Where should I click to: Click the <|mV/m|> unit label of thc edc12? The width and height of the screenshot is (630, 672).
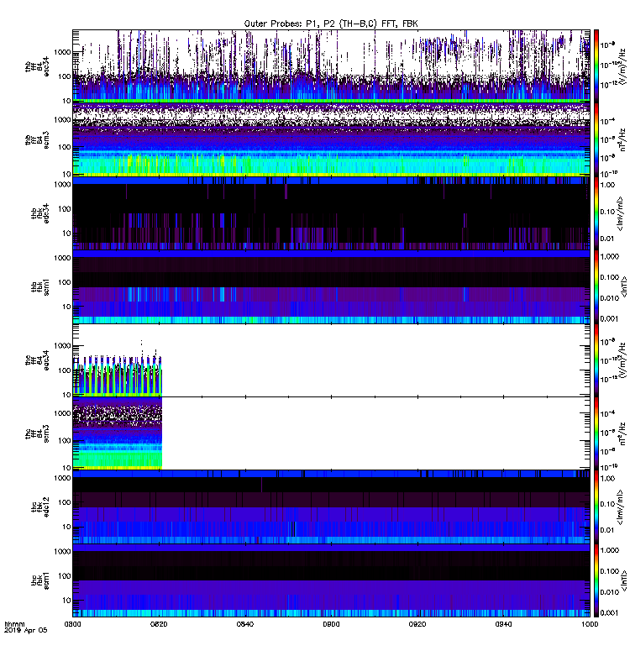tap(620, 508)
